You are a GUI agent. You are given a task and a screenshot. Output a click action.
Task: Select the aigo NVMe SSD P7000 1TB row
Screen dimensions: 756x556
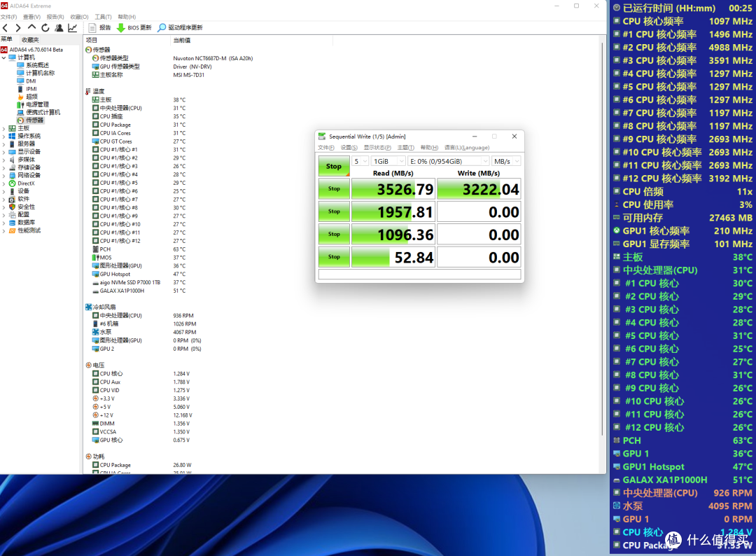[139, 283]
